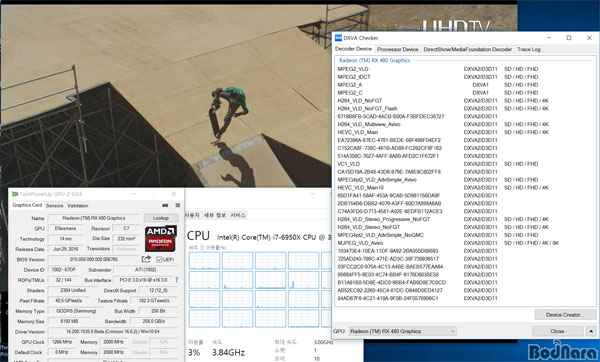Open the GPU selector dropdown in DXVA Checker
The image size is (600, 362).
(402, 331)
